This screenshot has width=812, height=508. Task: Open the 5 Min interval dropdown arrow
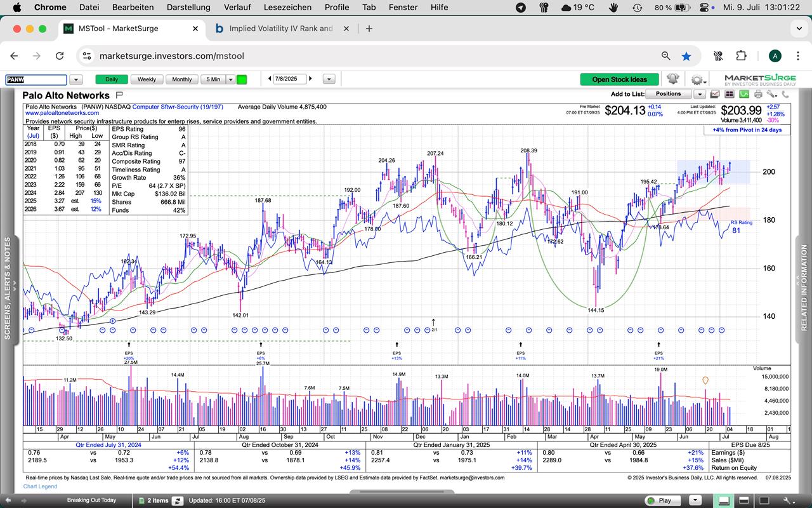click(x=230, y=79)
